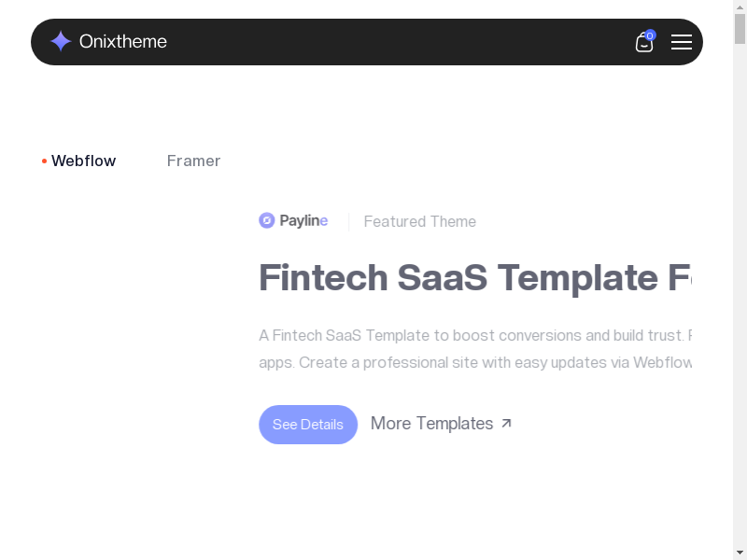The height and width of the screenshot is (560, 747).
Task: Click the arrow icon beside More Templates
Action: 506,424
